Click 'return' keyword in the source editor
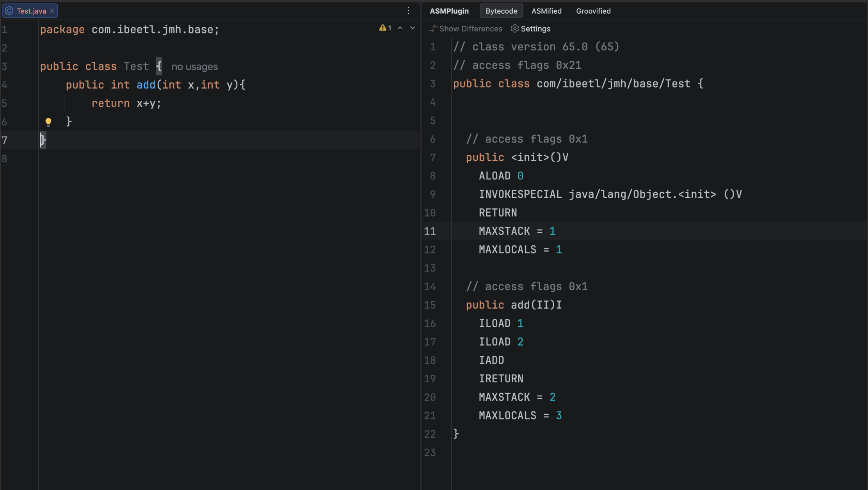The image size is (868, 490). pos(110,103)
